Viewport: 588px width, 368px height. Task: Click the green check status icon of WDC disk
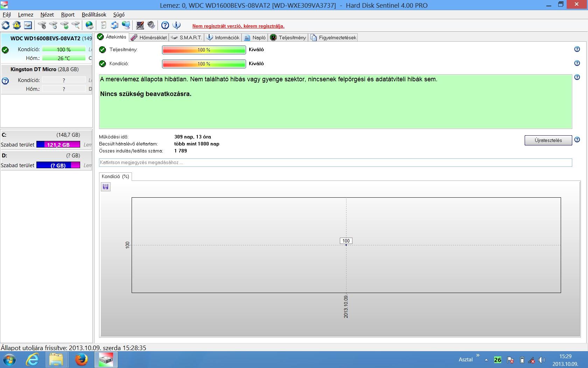(5, 50)
